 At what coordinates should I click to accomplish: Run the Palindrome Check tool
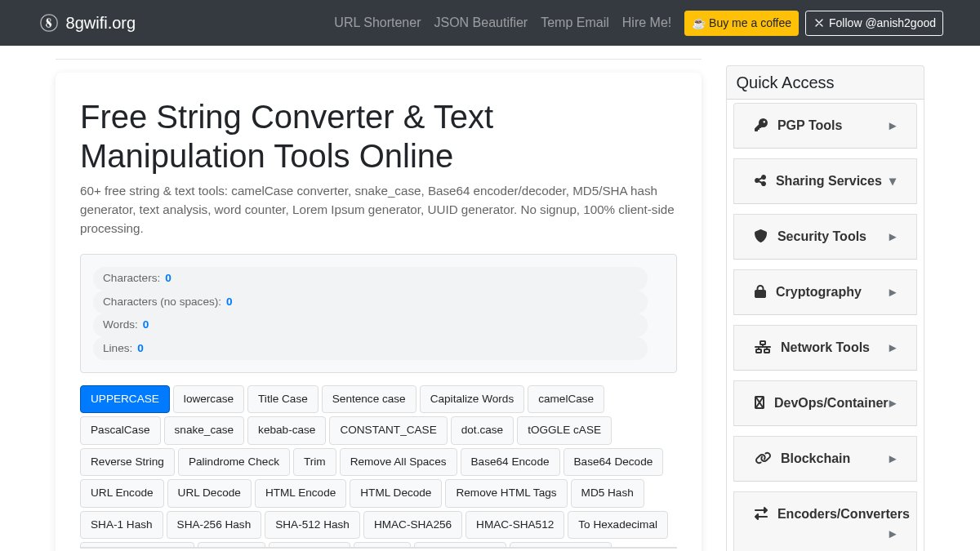pyautogui.click(x=234, y=461)
